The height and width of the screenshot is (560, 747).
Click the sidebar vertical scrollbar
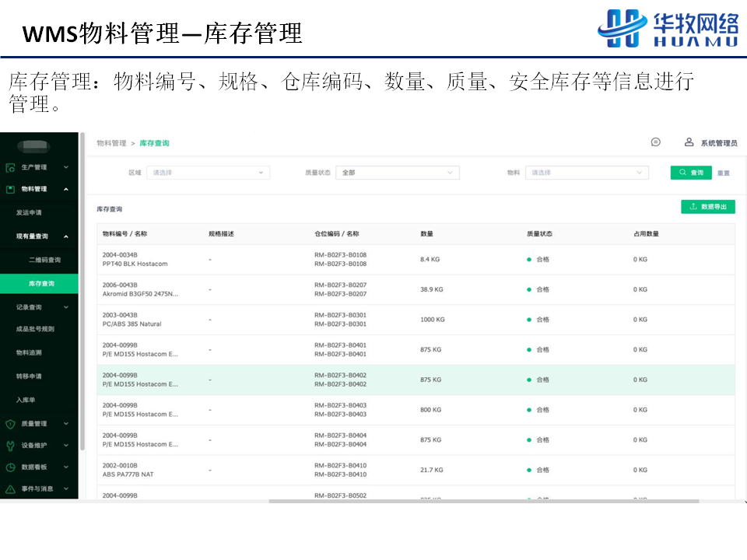[x=82, y=292]
